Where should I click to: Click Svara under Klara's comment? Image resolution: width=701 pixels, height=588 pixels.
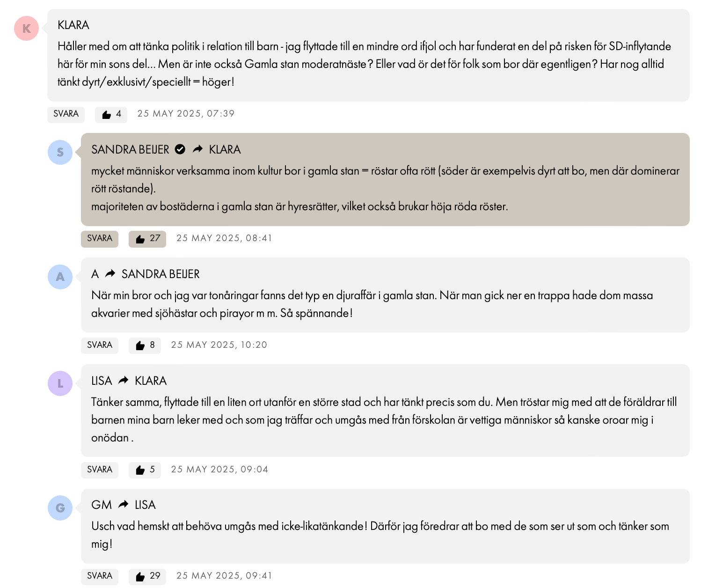(66, 114)
